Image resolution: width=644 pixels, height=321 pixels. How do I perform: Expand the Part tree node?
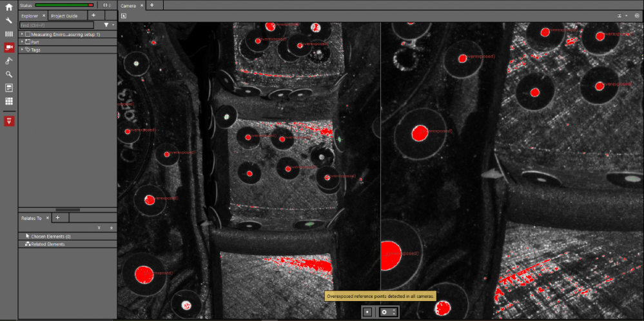pyautogui.click(x=22, y=42)
